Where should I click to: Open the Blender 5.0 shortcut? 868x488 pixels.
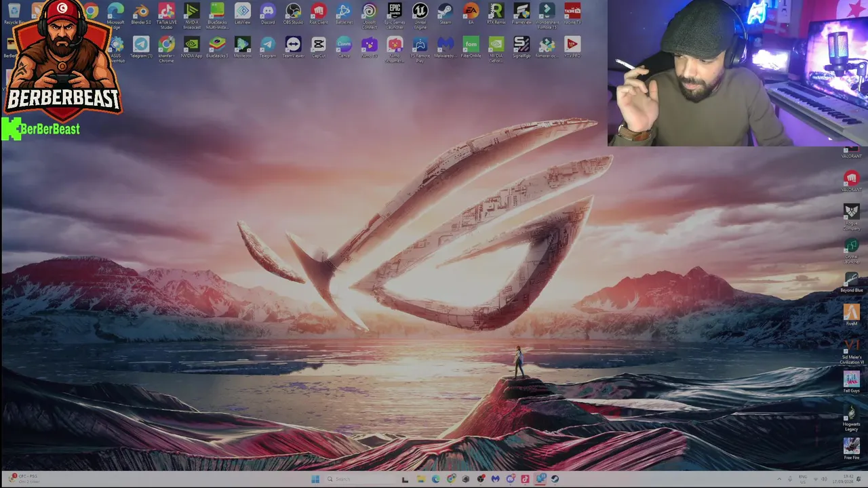[x=141, y=14]
